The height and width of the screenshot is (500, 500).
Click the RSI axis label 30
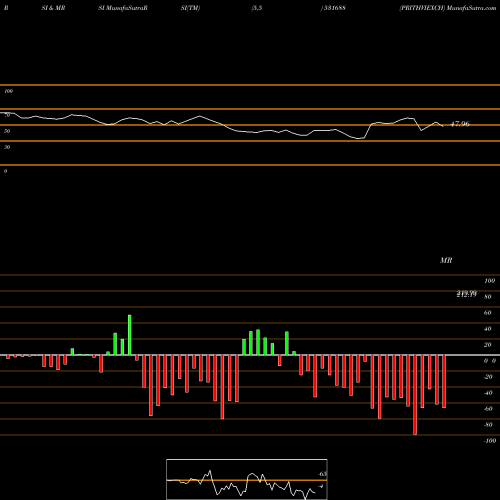pos(7,147)
